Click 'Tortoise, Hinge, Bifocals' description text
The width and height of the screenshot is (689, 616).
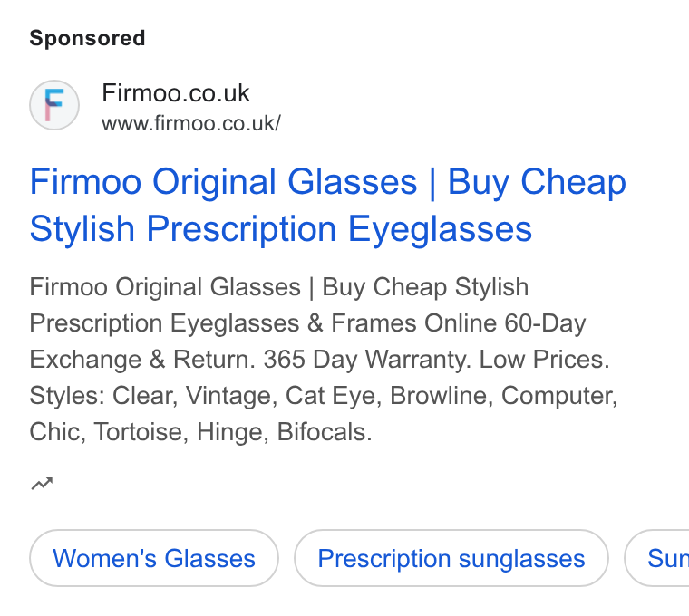(x=233, y=432)
